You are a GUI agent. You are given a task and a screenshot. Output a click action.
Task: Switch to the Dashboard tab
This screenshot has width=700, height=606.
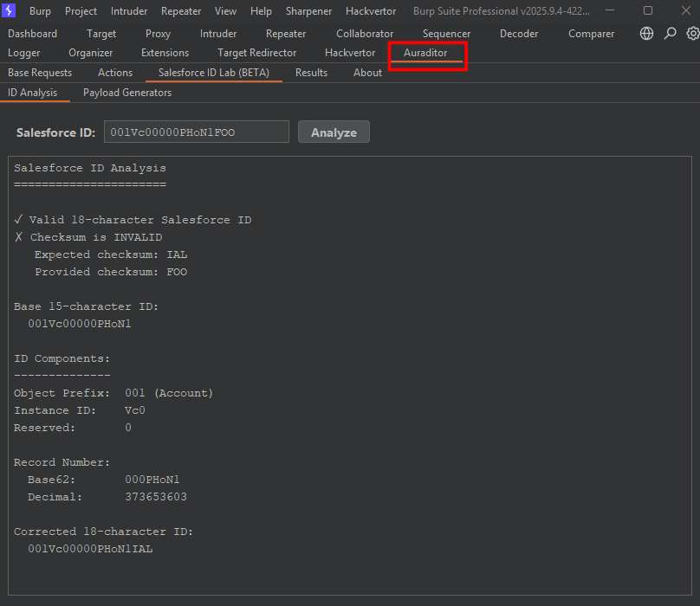pyautogui.click(x=33, y=34)
